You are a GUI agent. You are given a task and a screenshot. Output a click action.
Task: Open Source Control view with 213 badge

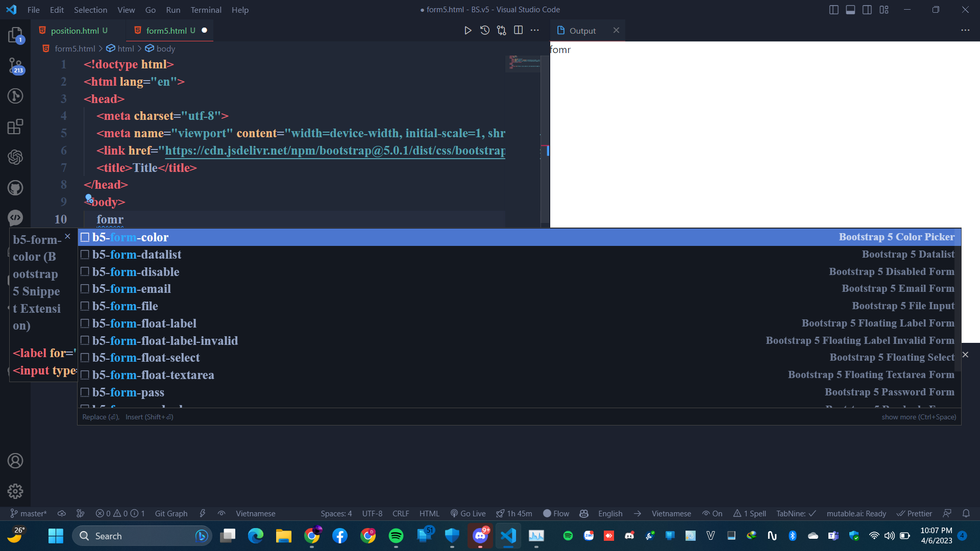click(15, 65)
